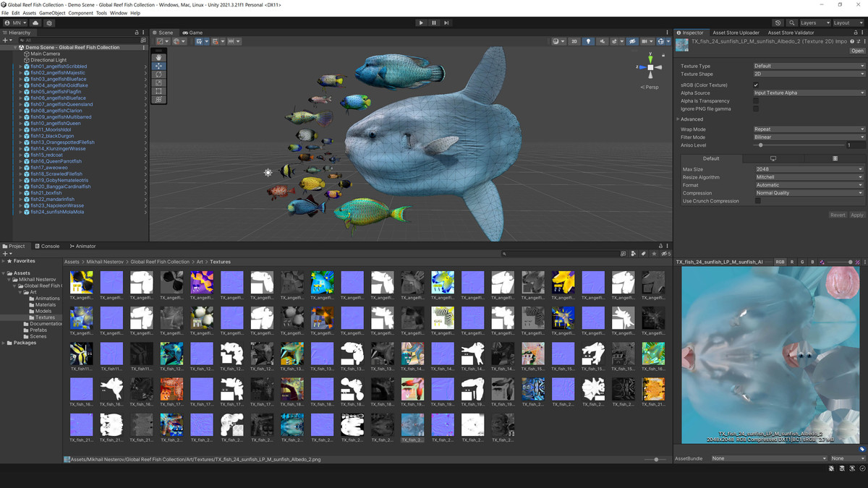Toggle 2D view mode in Scene view
Screen dimensions: 868x488
[574, 41]
